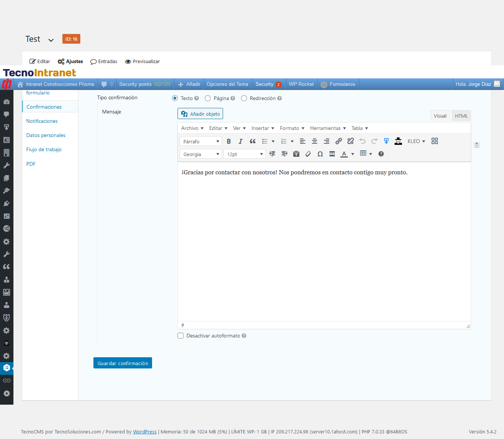Toggle bold formatting in the editor
The height and width of the screenshot is (439, 504).
[229, 141]
